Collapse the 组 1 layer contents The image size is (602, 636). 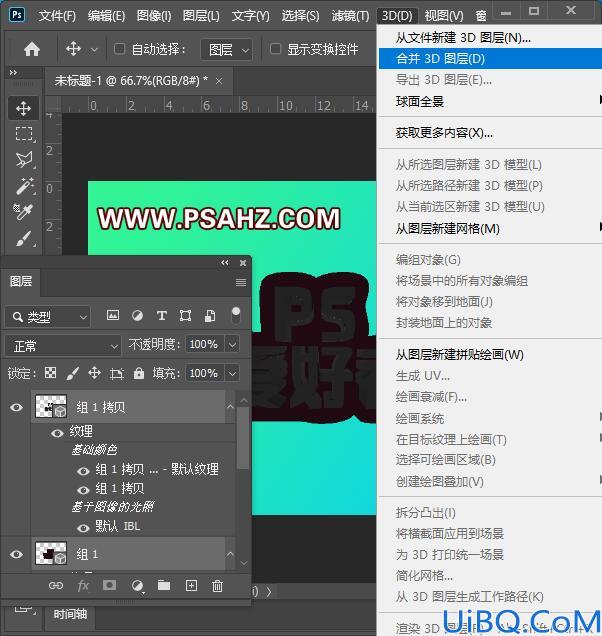(x=230, y=554)
